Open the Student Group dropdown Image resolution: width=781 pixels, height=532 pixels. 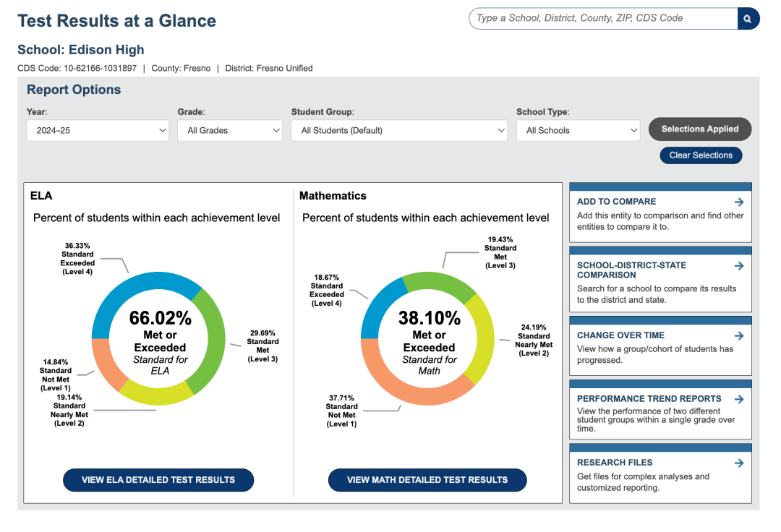[399, 130]
